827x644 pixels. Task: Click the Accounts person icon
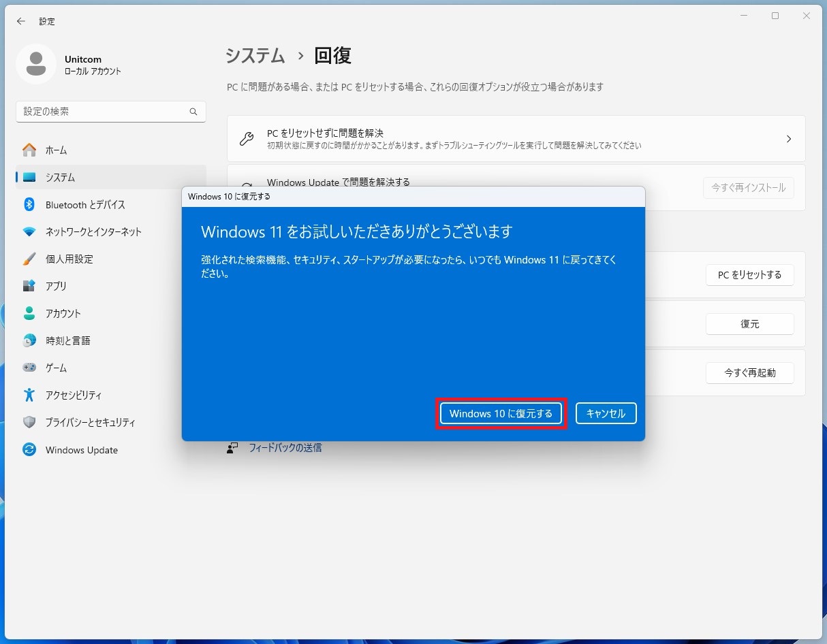pos(29,313)
